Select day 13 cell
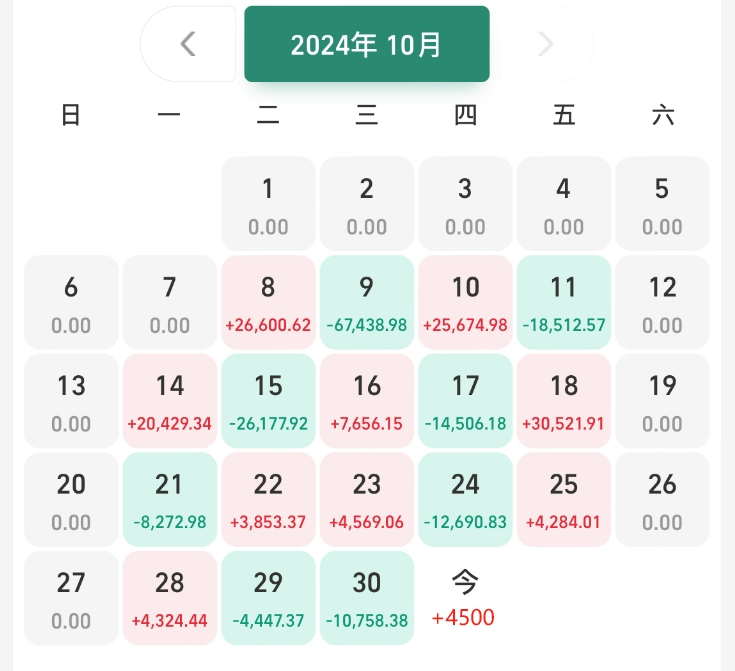735x671 pixels. (x=71, y=401)
